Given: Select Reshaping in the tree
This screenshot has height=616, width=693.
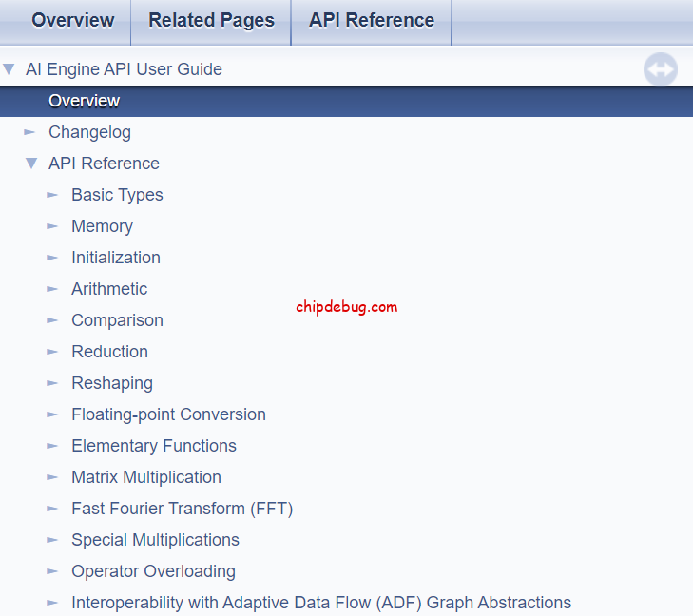Looking at the screenshot, I should click(x=111, y=383).
